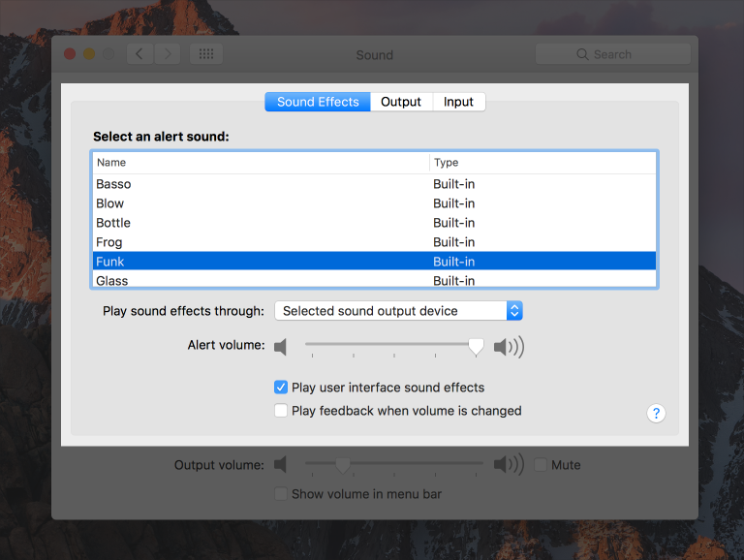Enable Play feedback when volume is changed
Viewport: 744px width, 560px height.
pos(281,411)
